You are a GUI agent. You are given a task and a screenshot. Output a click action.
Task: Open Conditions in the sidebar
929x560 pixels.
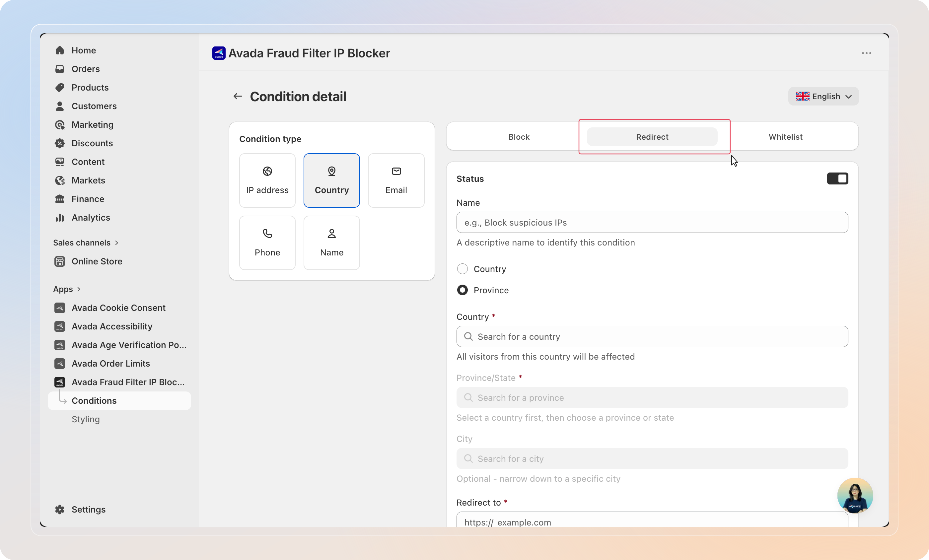[119, 400]
